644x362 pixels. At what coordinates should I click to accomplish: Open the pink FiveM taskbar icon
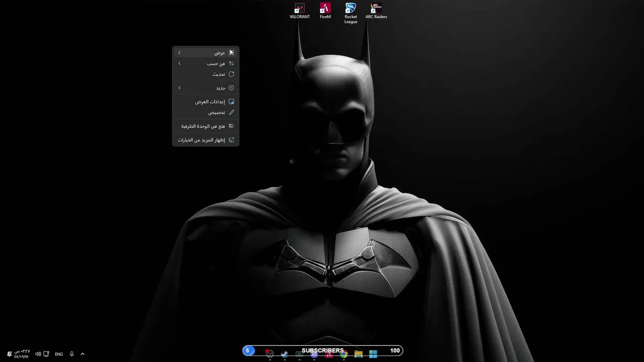coord(329,354)
